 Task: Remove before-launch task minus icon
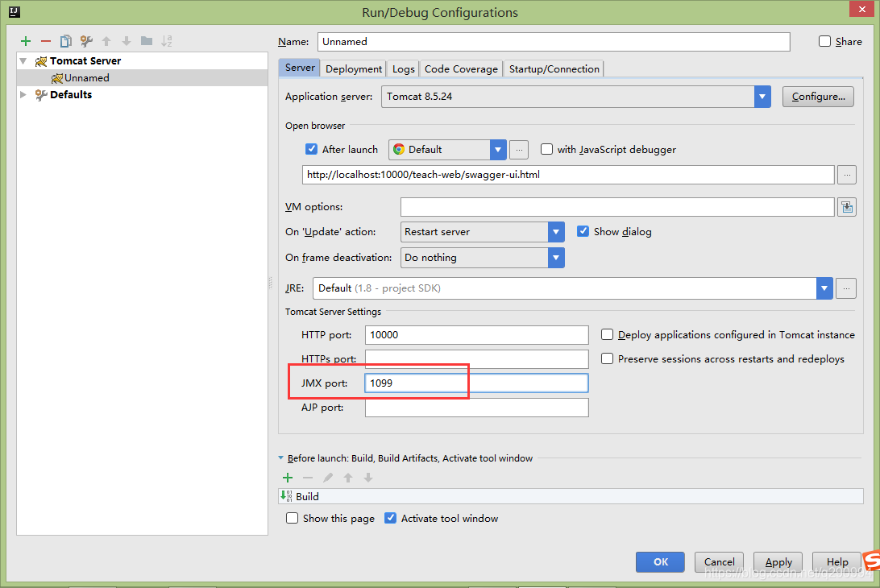coord(308,478)
